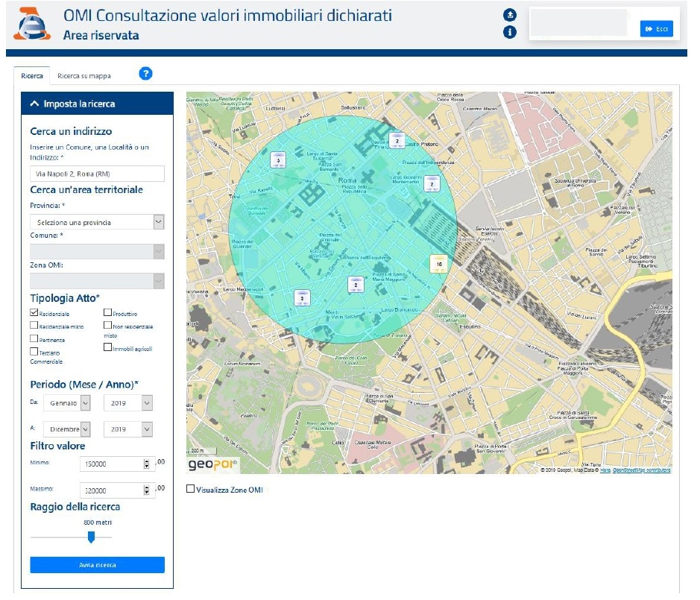Select map marker 3 near Largo Santa Susanna

tap(278, 160)
